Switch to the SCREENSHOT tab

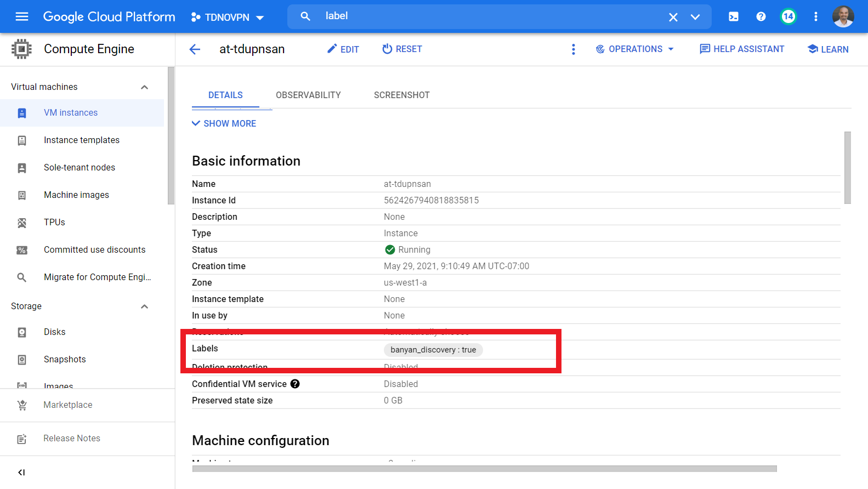401,95
